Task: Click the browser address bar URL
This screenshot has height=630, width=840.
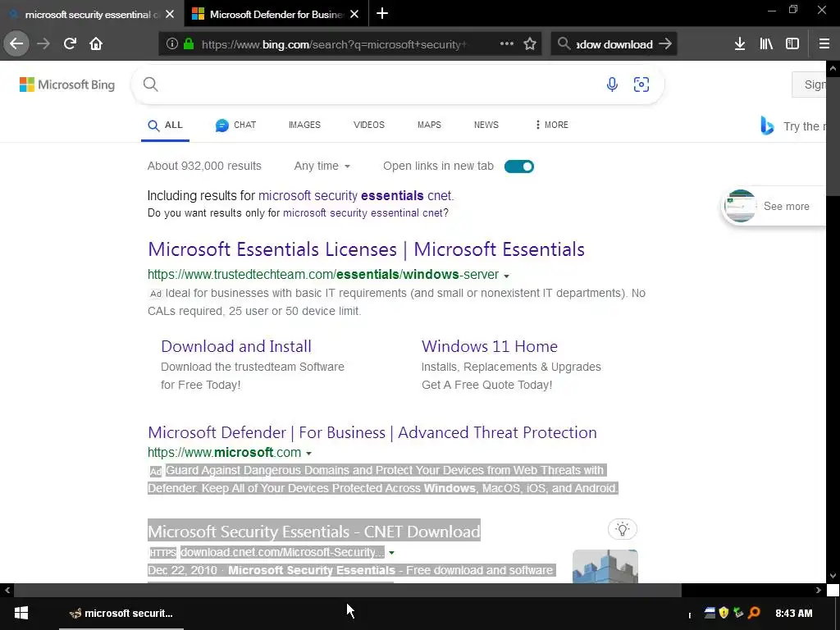Action: 333,44
